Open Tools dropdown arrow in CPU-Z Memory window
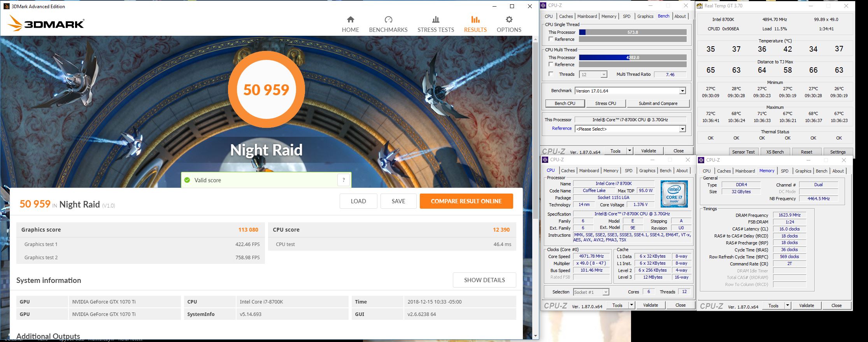The height and width of the screenshot is (342, 868). [787, 305]
